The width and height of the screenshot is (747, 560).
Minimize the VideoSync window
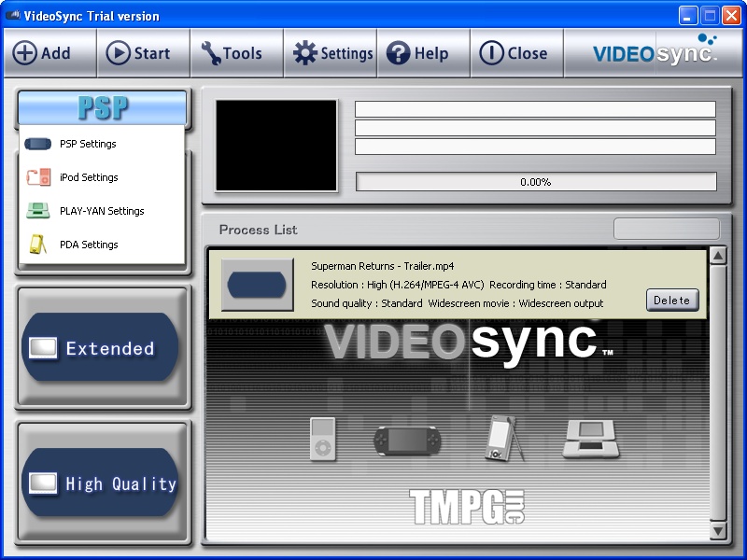tap(687, 16)
